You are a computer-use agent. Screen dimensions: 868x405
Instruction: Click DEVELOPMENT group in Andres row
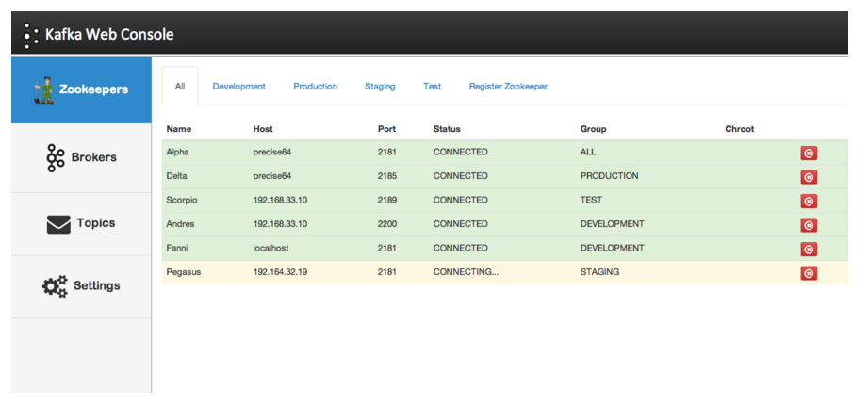click(x=613, y=224)
